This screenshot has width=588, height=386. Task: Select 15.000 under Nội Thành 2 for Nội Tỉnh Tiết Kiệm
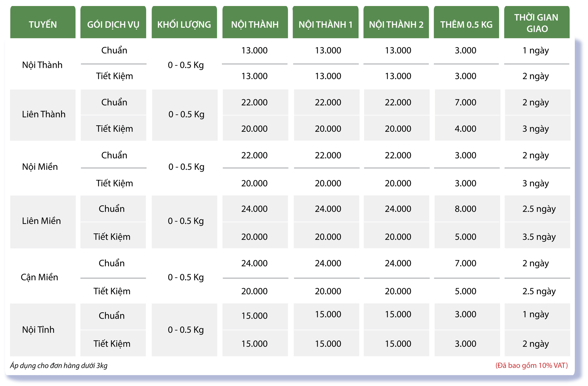(x=398, y=344)
